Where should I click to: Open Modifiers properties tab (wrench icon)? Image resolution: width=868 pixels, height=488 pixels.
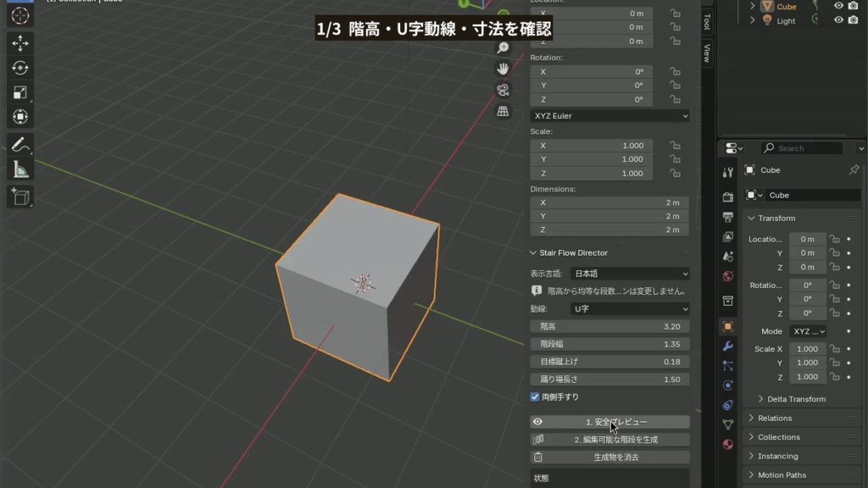click(x=728, y=347)
